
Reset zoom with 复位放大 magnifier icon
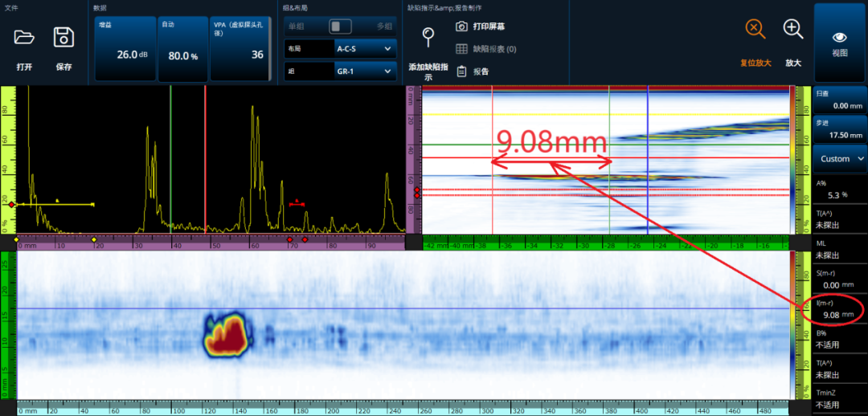click(755, 30)
